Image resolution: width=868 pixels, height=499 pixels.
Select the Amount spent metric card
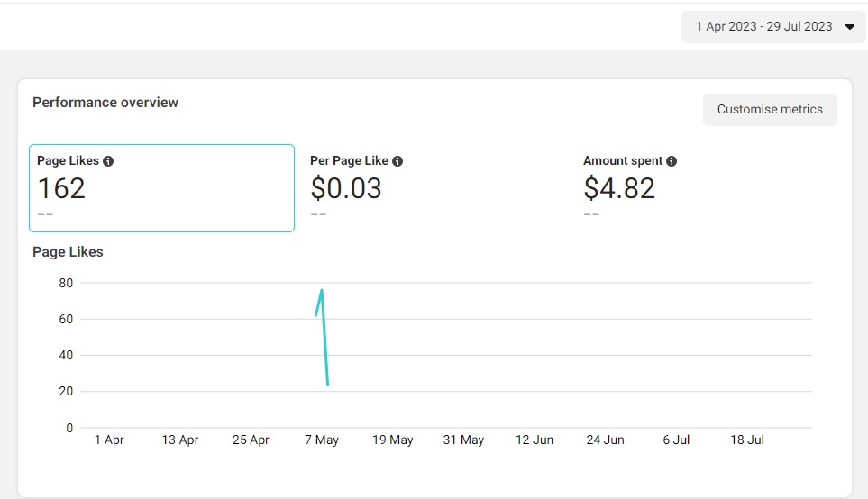[708, 188]
